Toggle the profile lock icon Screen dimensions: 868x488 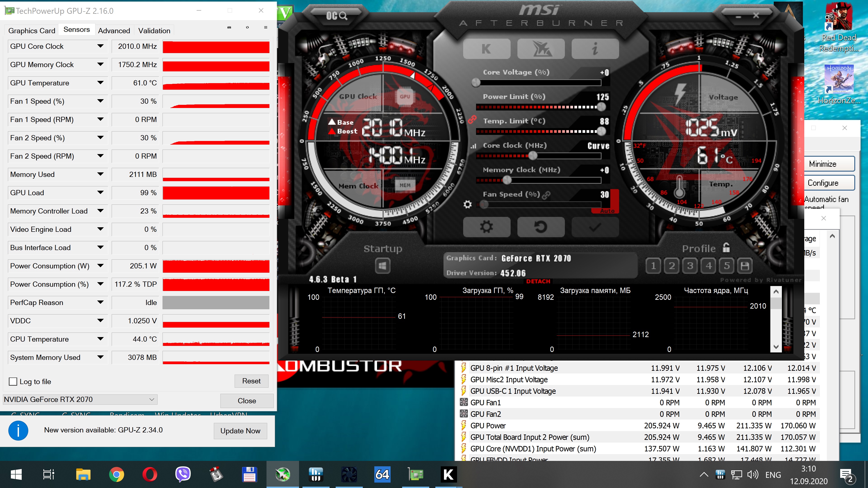pyautogui.click(x=726, y=248)
